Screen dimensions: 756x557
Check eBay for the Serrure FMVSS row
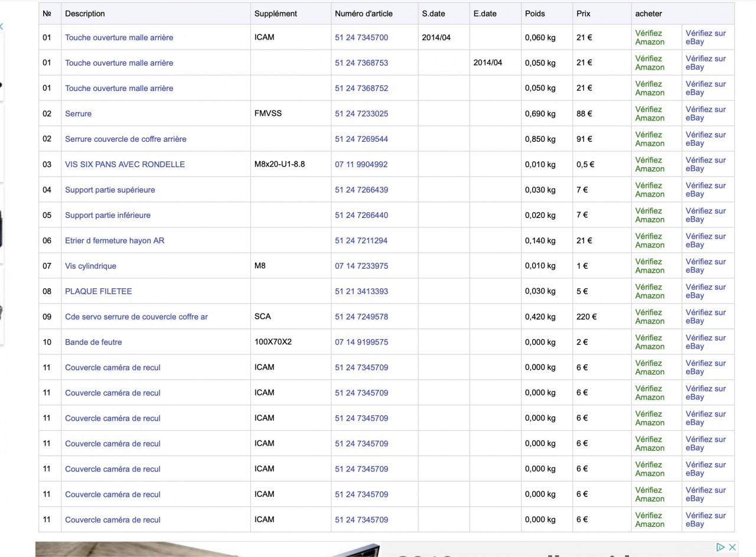coord(706,113)
